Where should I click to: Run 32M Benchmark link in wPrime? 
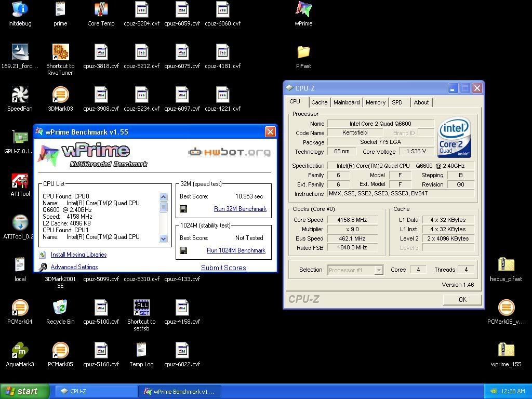240,209
